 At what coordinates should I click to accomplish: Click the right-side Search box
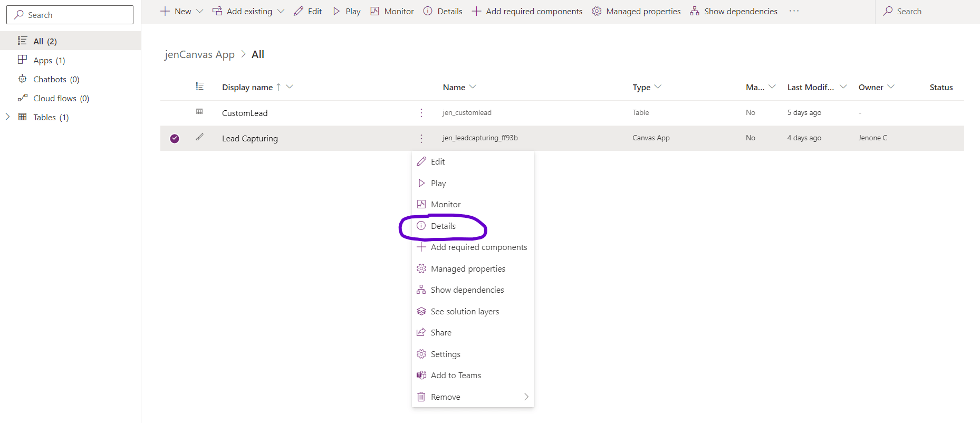(x=928, y=11)
